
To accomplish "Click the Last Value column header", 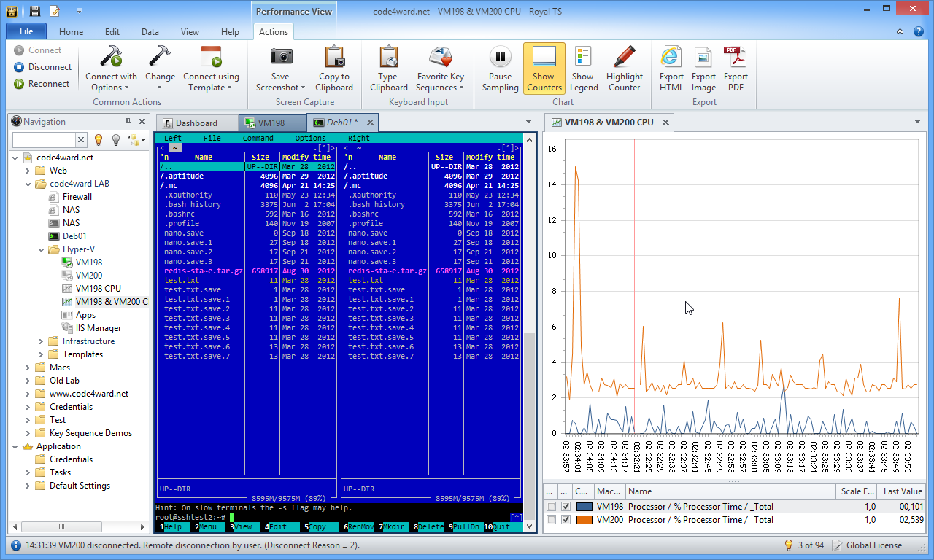I will [x=901, y=491].
